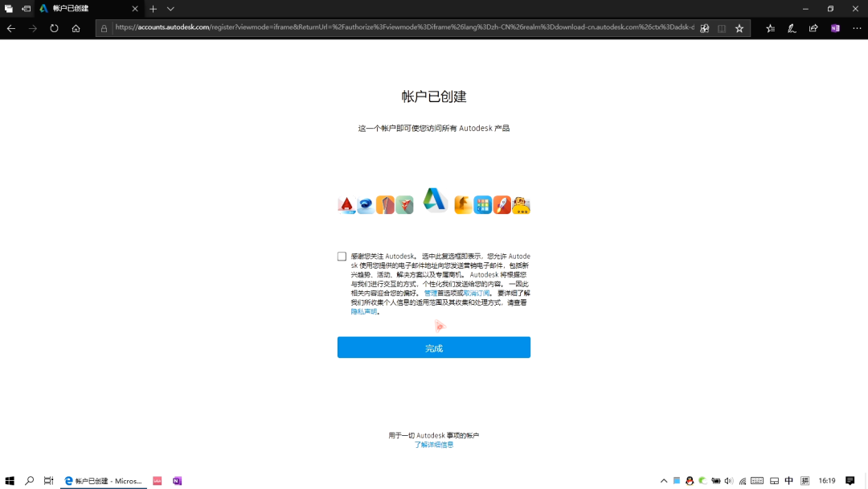Open the pink app on taskbar
The image size is (868, 489).
point(158,481)
